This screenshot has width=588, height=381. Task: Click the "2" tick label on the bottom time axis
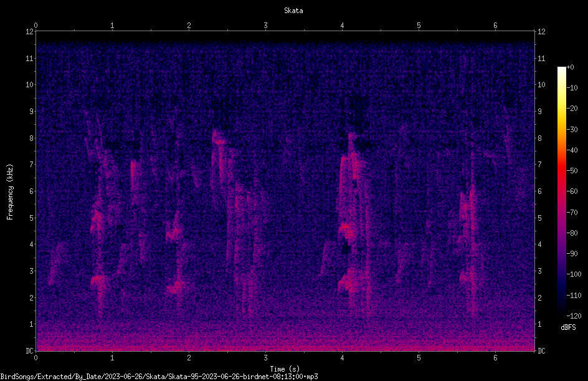(x=189, y=358)
